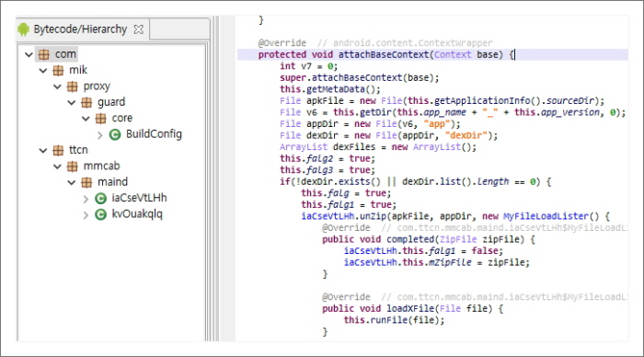
Task: Open the iaCseVtLHh class in the tree
Action: point(139,199)
